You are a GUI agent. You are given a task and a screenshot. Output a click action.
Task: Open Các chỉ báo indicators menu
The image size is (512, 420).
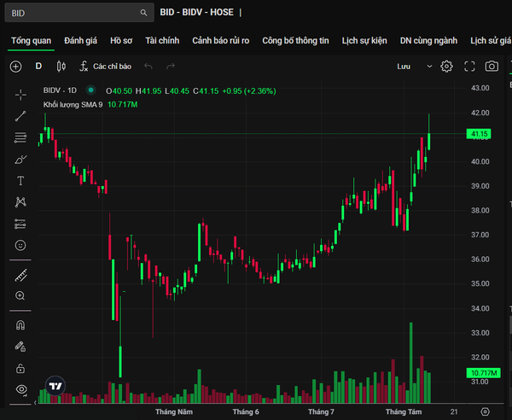(106, 67)
